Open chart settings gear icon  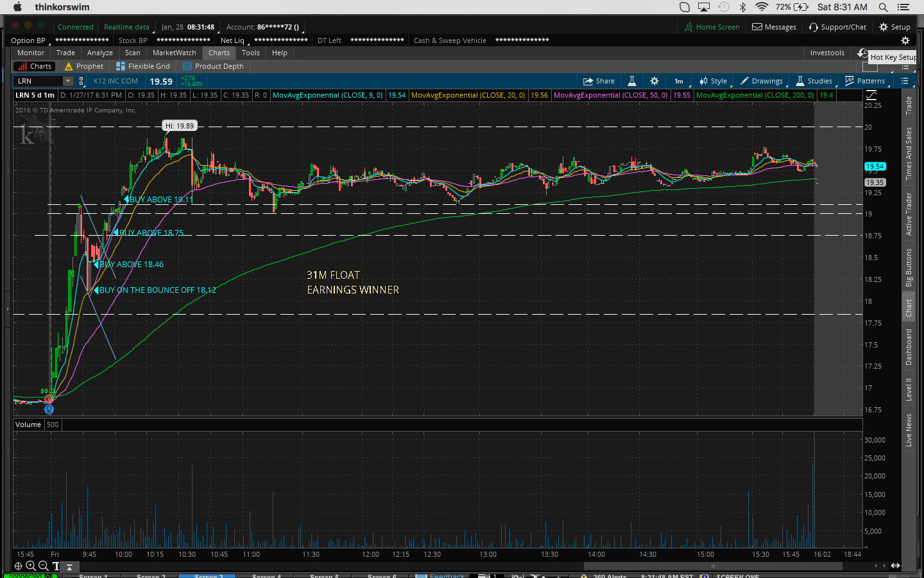click(x=654, y=81)
